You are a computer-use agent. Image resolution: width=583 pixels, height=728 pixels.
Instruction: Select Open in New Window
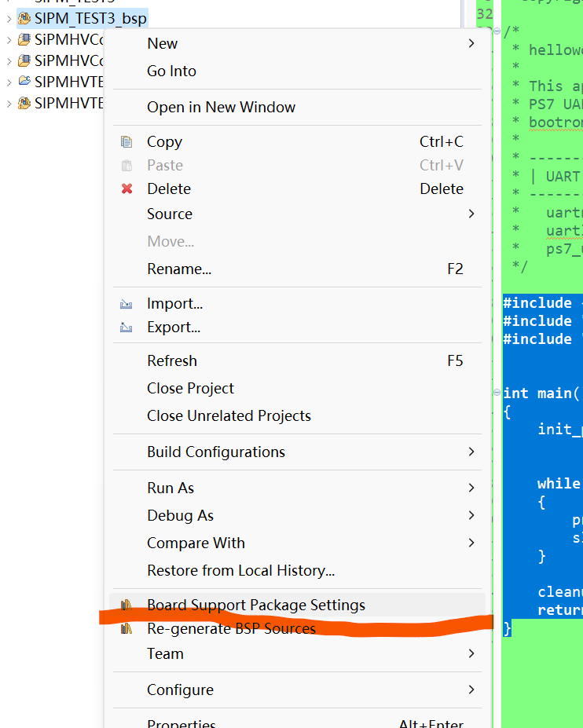point(297,108)
